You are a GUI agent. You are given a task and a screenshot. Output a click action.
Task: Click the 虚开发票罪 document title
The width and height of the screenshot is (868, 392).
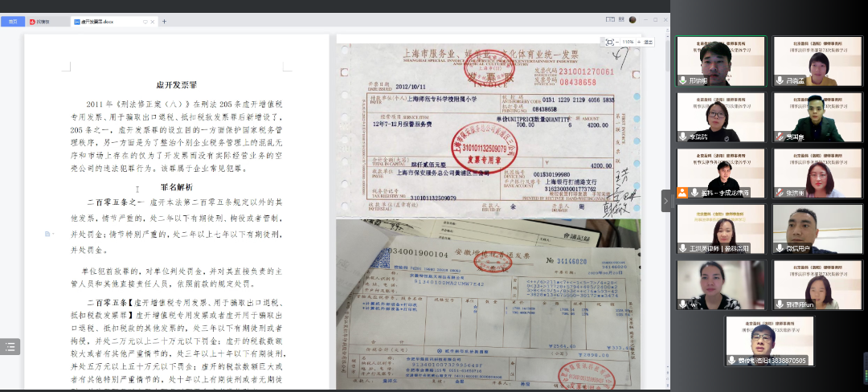point(177,85)
